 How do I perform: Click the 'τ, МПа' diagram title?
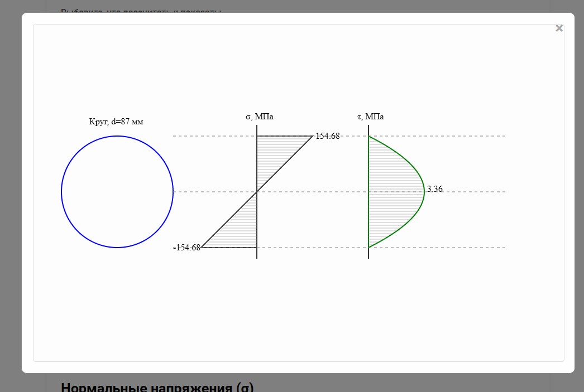(371, 117)
